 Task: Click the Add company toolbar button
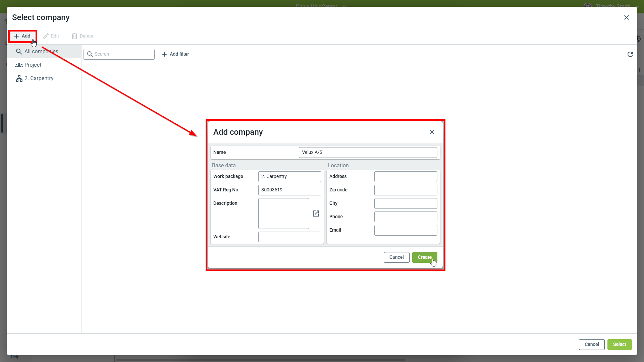click(22, 36)
